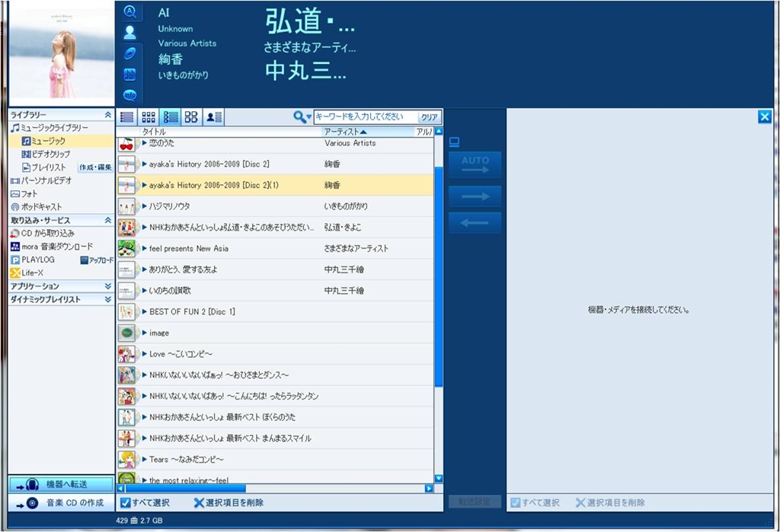This screenshot has width=780, height=532.
Task: Expand the BEST OF FUN 2 [Disc 1] album
Action: tap(144, 312)
